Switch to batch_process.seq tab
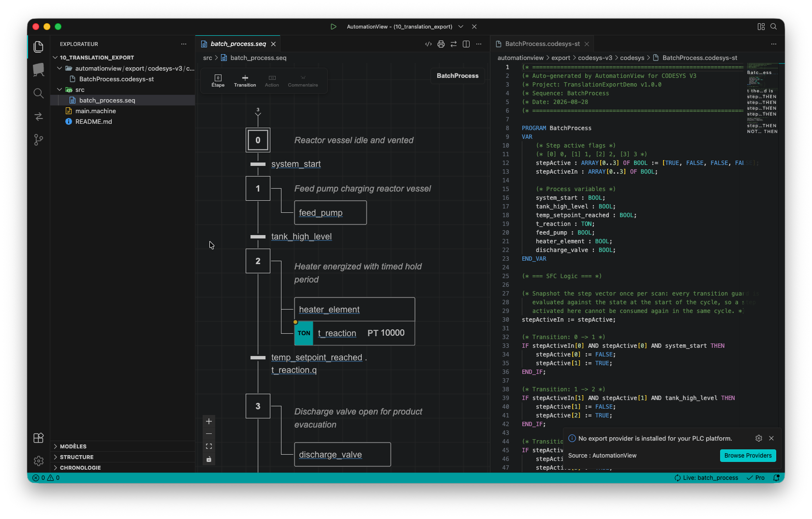The width and height of the screenshot is (812, 519). click(238, 44)
